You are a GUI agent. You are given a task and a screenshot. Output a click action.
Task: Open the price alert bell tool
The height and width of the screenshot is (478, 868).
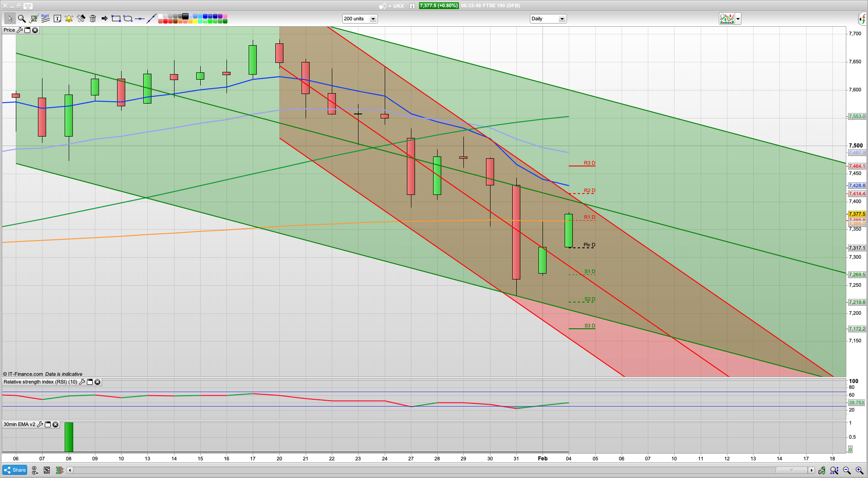point(69,19)
